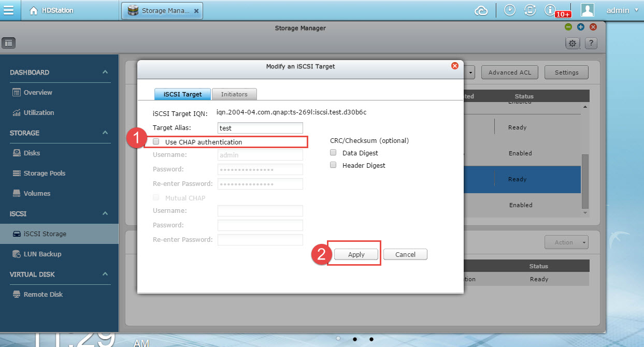
Task: Go to first desktop page dot
Action: pos(338,339)
